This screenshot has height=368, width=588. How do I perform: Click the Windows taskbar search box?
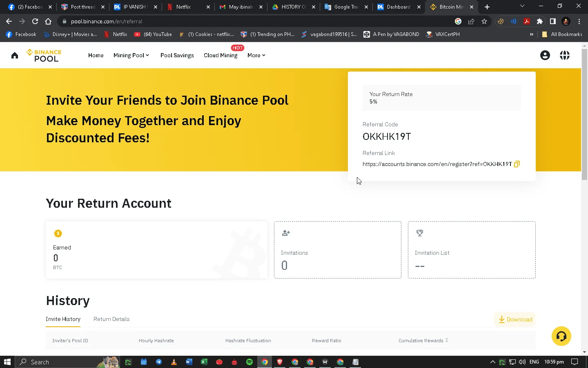point(68,362)
